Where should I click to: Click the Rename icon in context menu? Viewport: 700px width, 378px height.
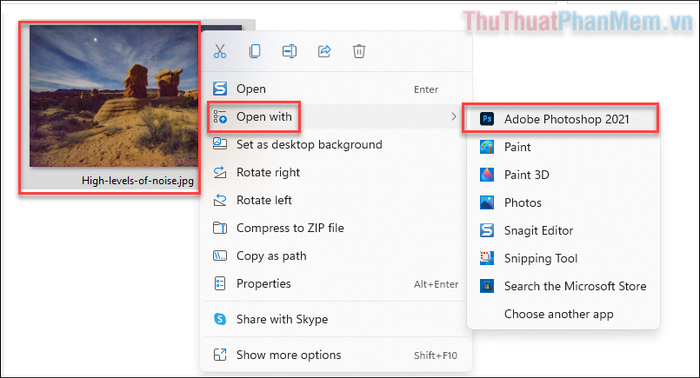point(289,51)
